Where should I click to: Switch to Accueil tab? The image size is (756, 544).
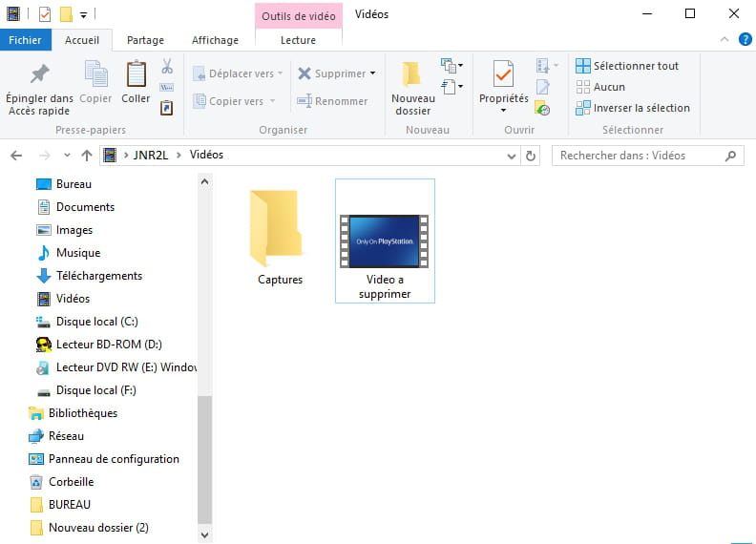[x=82, y=40]
